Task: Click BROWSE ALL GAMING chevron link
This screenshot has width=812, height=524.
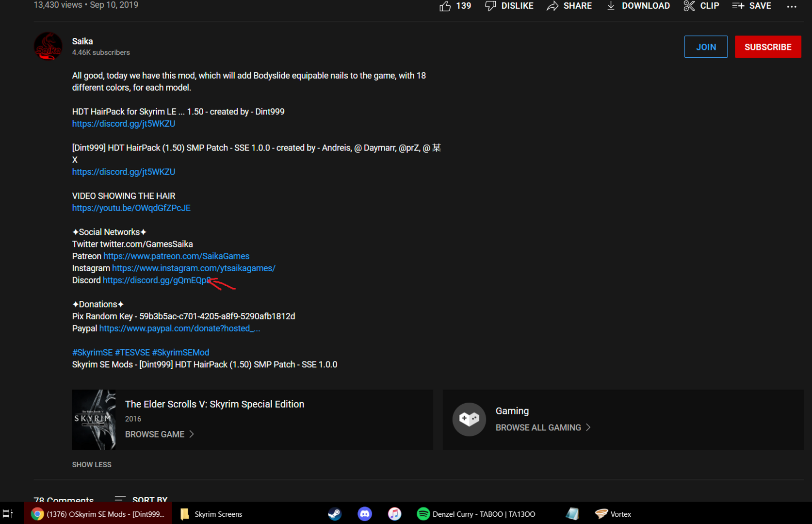Action: coord(543,427)
